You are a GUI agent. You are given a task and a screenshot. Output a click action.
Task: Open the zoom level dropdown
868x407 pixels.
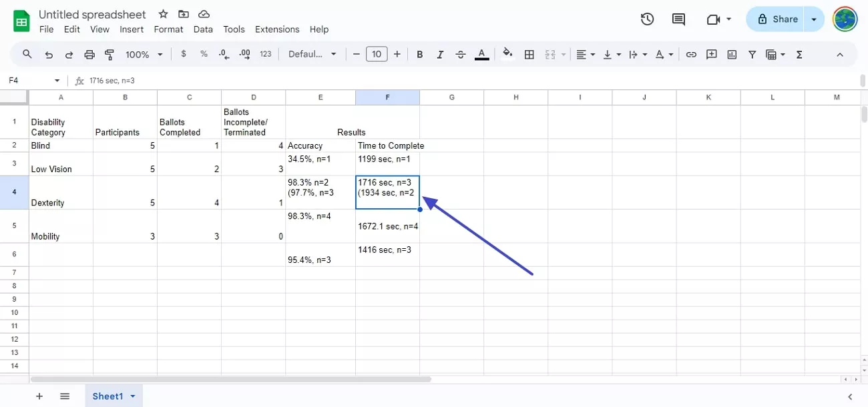[x=142, y=54]
